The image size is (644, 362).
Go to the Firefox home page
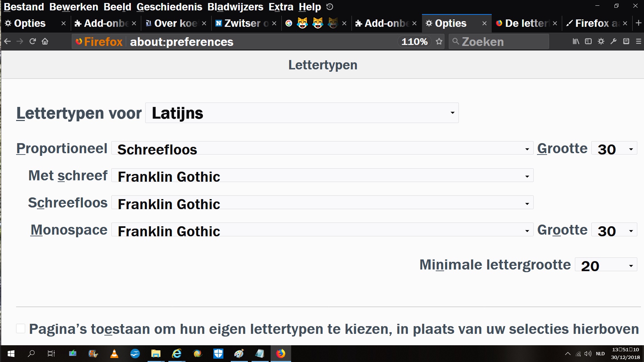45,42
